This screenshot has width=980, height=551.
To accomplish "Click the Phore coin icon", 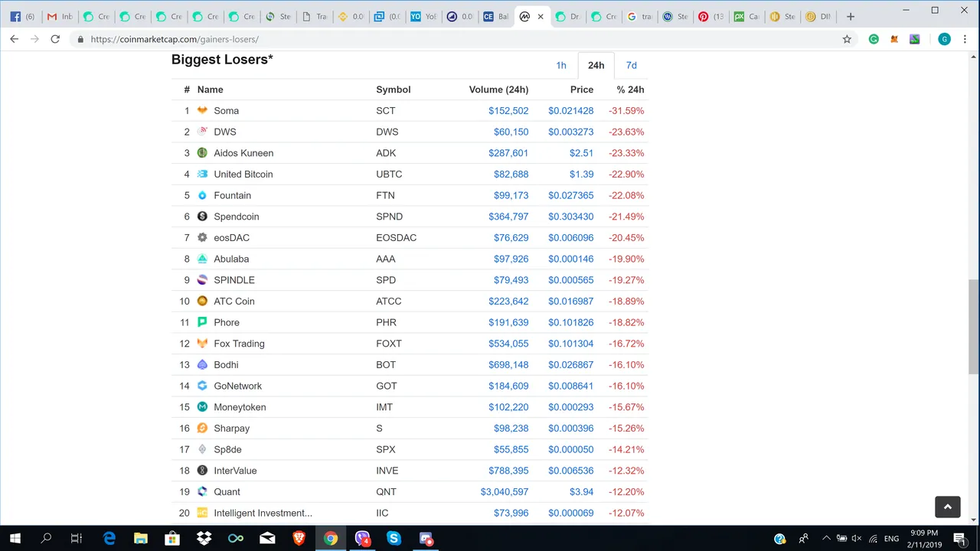I will (x=202, y=322).
